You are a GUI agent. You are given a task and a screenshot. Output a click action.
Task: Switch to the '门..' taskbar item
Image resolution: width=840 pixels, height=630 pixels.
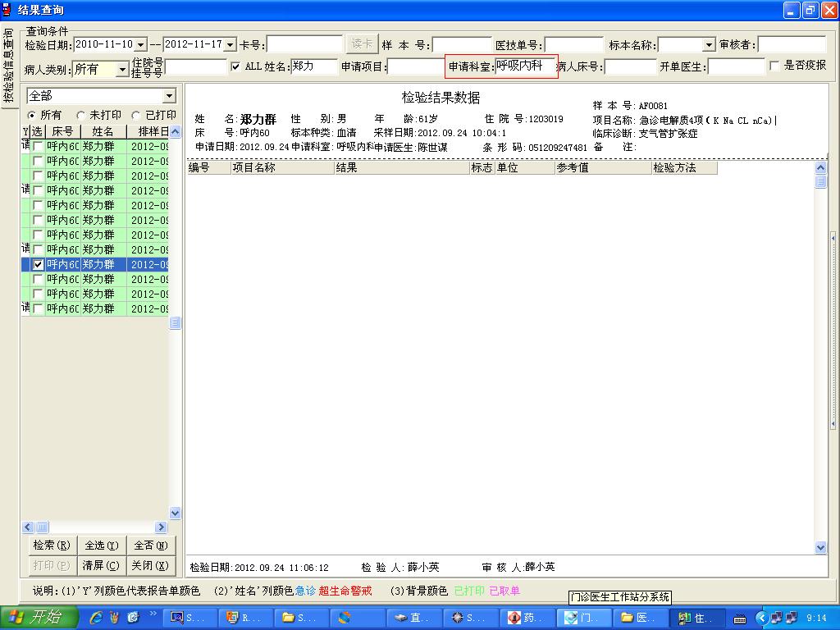583,618
